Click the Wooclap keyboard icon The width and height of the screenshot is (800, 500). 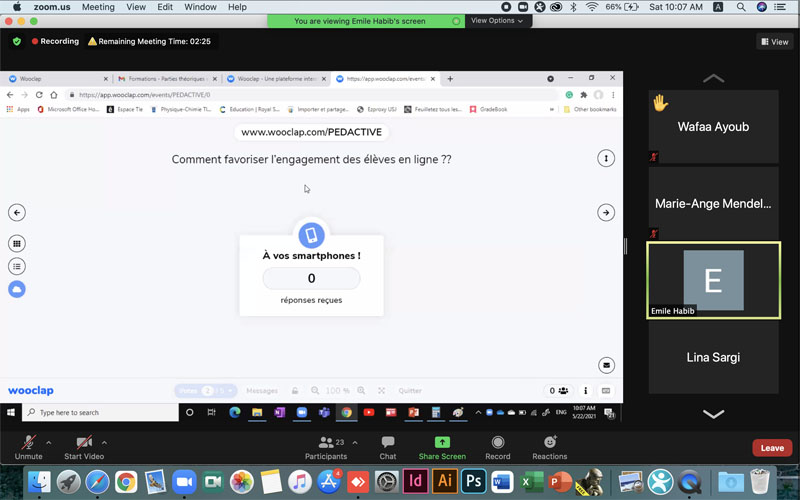606,391
